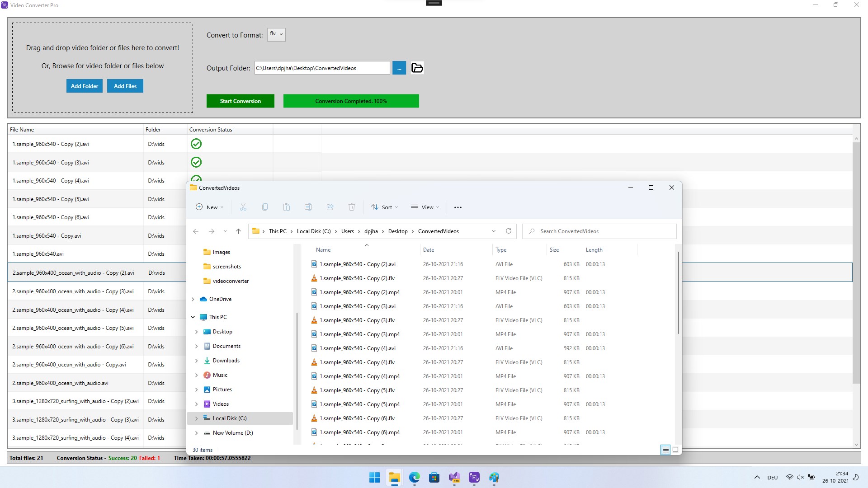
Task: Click the delete trash icon in Explorer toolbar
Action: [352, 207]
